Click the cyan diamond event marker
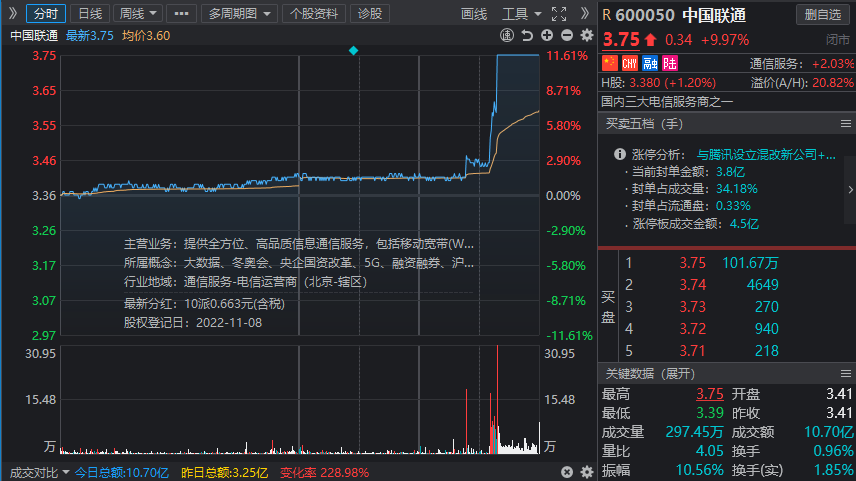Viewport: 856px width, 481px height. [354, 51]
